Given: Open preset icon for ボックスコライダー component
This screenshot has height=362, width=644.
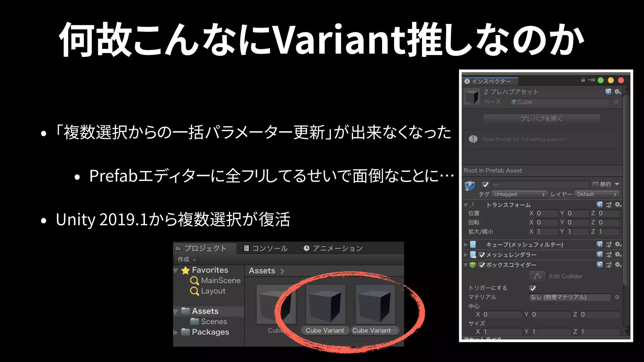Looking at the screenshot, I should 609,265.
